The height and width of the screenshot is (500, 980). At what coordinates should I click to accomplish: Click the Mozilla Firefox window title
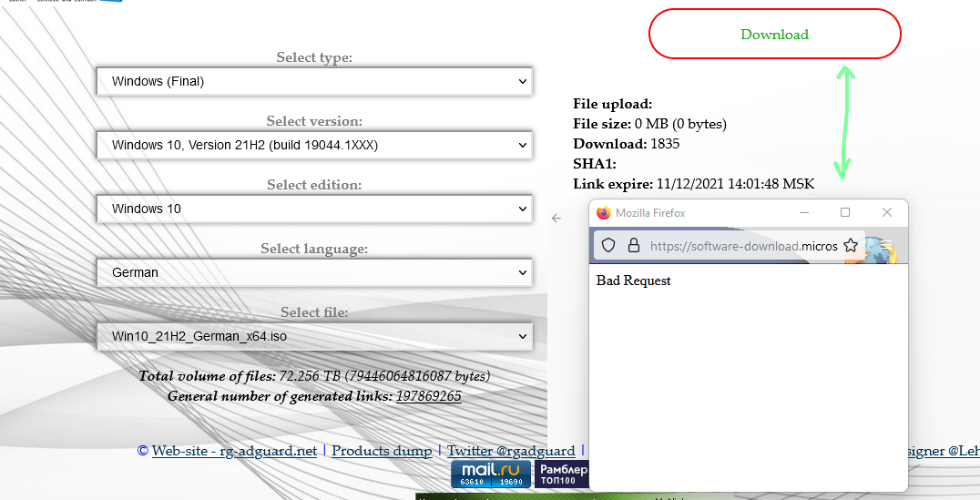point(650,212)
